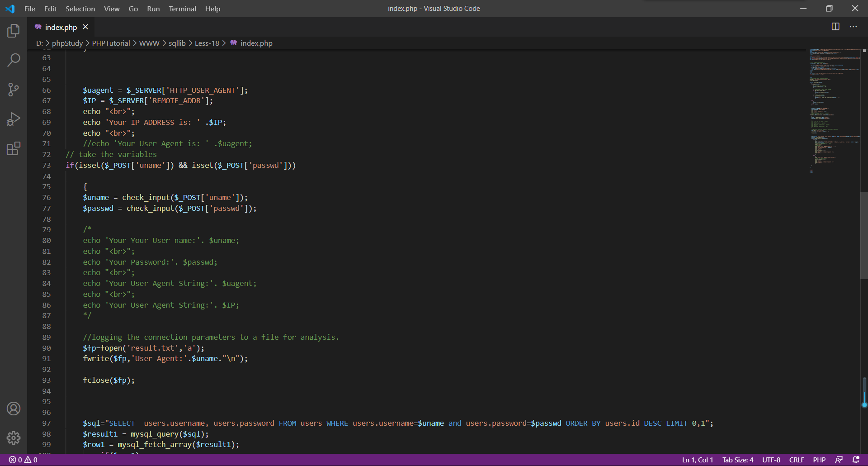Open the Explorer view in activity bar
The width and height of the screenshot is (868, 466).
click(14, 31)
